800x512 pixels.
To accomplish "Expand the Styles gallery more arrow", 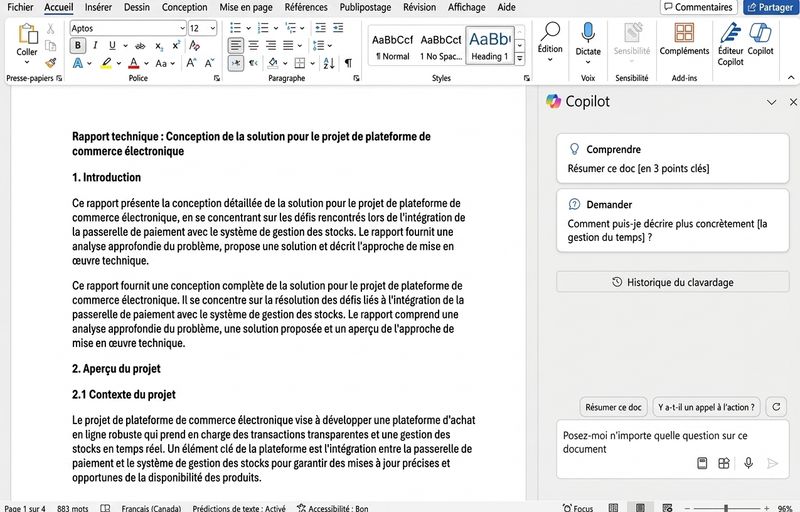I will click(x=519, y=58).
